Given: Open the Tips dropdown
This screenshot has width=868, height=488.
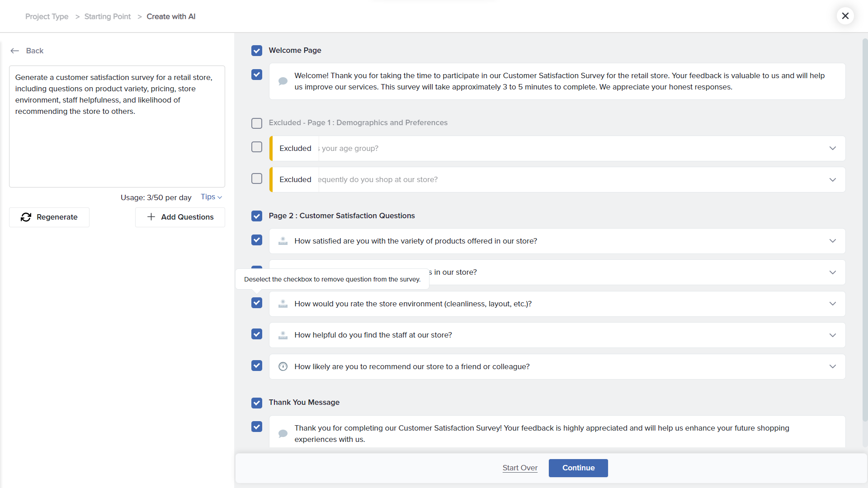Looking at the screenshot, I should pos(211,197).
